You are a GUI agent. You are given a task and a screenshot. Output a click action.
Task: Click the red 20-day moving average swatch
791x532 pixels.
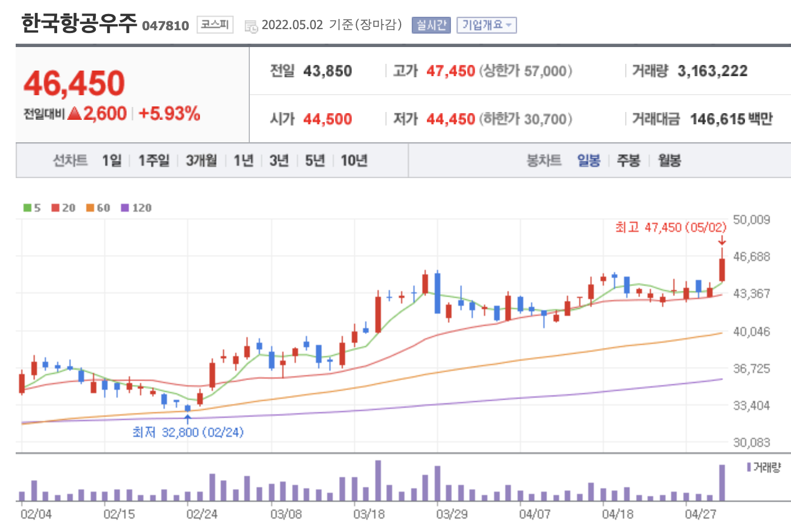pos(55,208)
